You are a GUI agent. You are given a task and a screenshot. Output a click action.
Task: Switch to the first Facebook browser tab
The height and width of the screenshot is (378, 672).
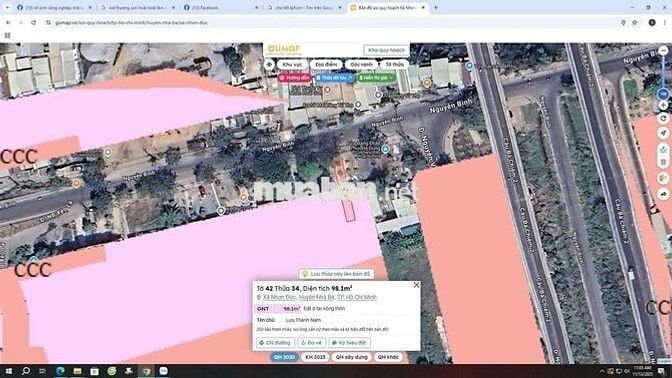click(54, 7)
